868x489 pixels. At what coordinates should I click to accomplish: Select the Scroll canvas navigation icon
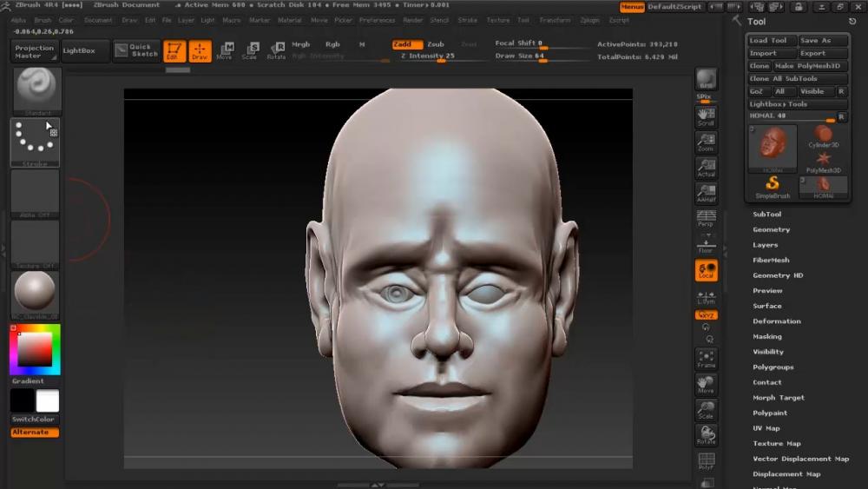(706, 116)
